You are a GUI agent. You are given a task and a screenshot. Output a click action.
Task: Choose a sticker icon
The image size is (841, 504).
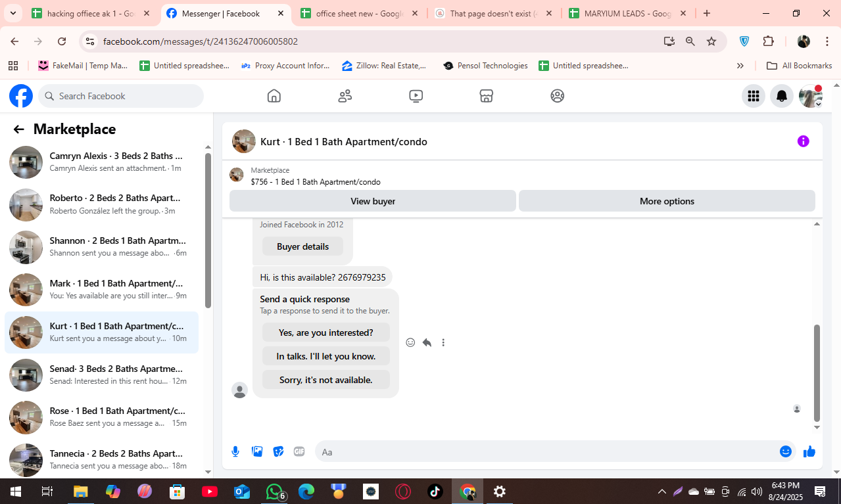coord(278,451)
